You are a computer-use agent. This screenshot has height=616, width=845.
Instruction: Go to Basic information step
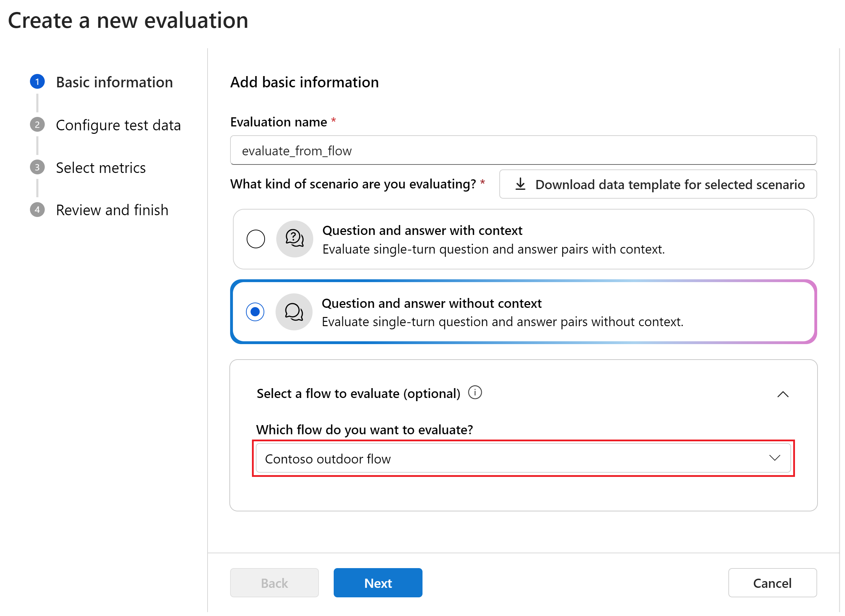coord(115,82)
